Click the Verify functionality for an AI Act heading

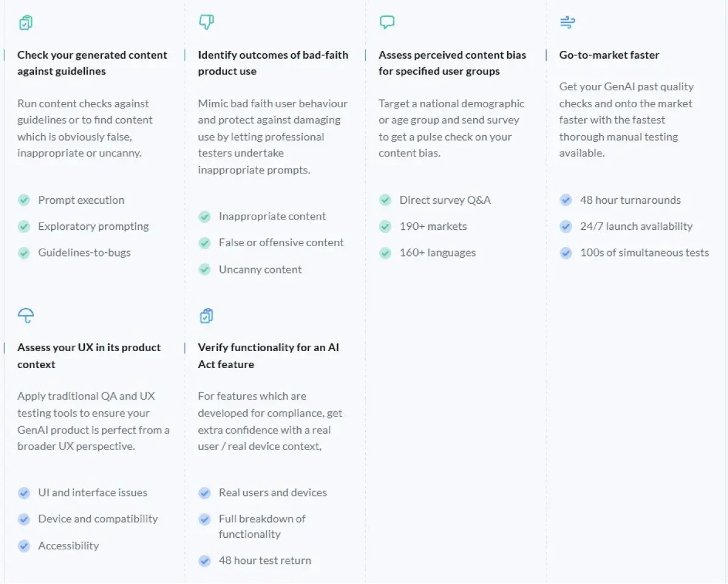tap(268, 356)
